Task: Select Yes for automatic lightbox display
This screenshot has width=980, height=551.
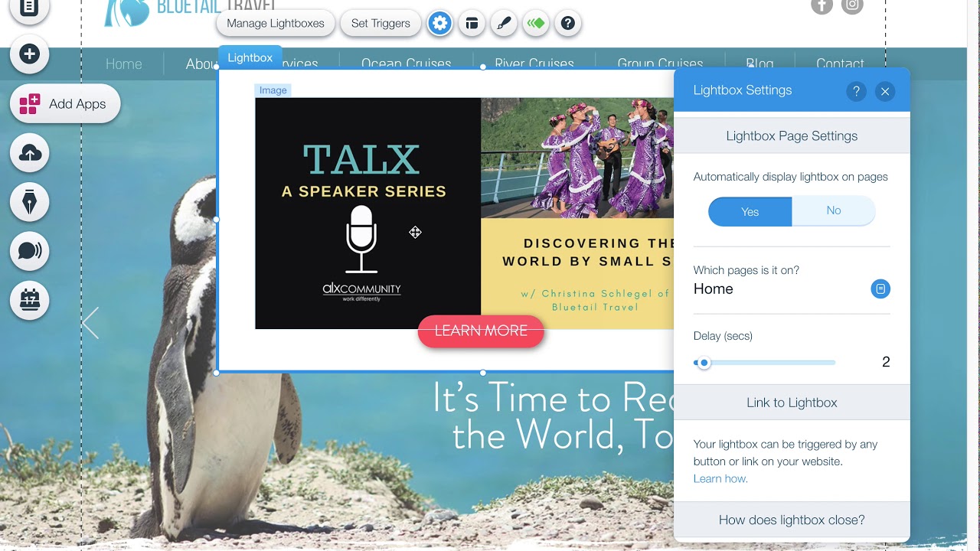Action: pos(750,211)
